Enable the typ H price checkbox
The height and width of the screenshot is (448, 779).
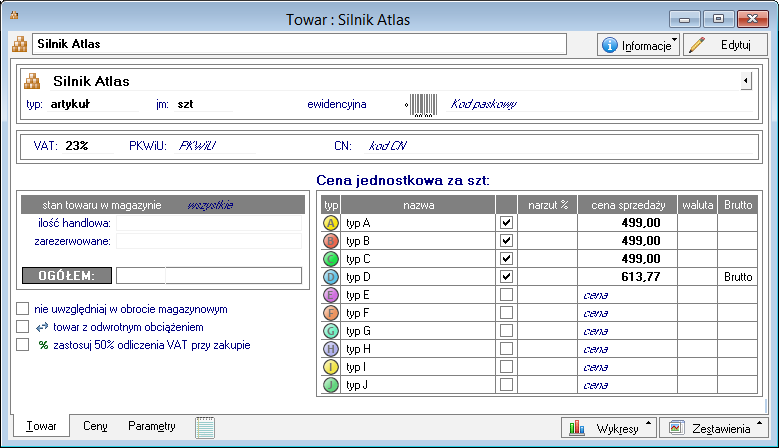506,348
